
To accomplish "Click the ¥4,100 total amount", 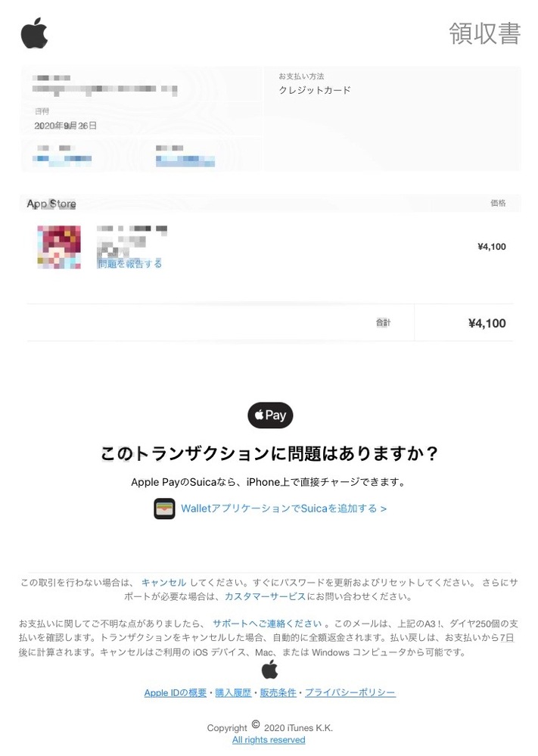I will click(x=487, y=323).
